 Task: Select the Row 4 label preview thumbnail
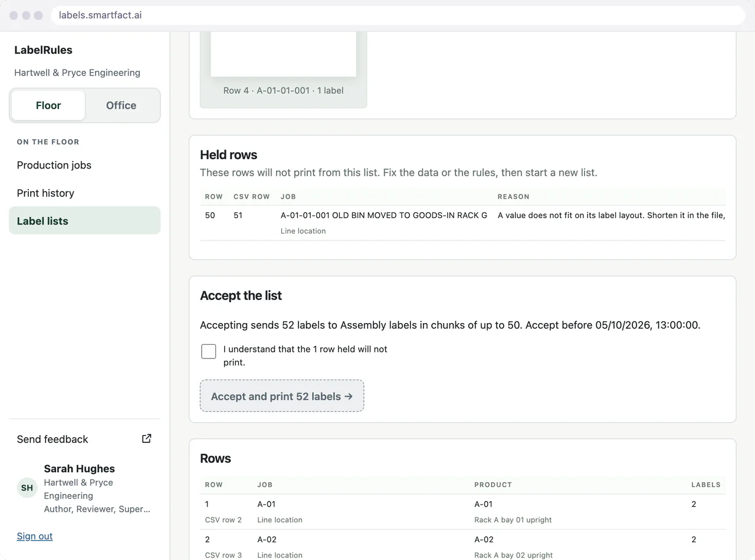coord(284,69)
